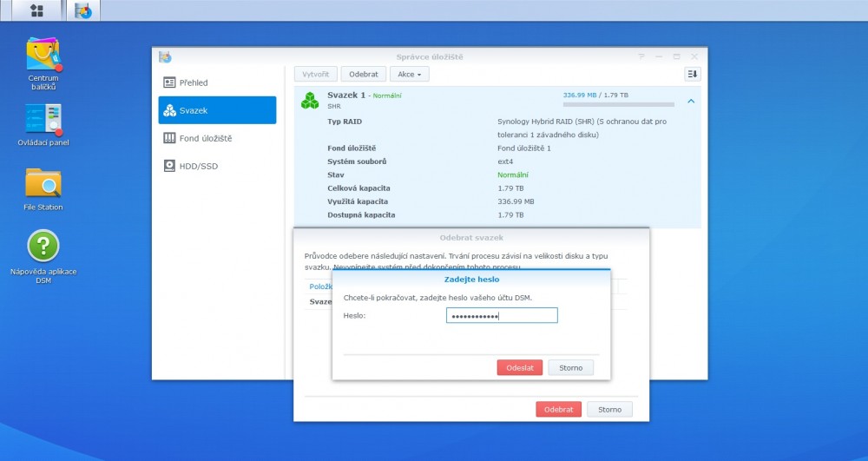Screen dimensions: 868x461
Task: Cancel password dialog with Storno
Action: (570, 367)
